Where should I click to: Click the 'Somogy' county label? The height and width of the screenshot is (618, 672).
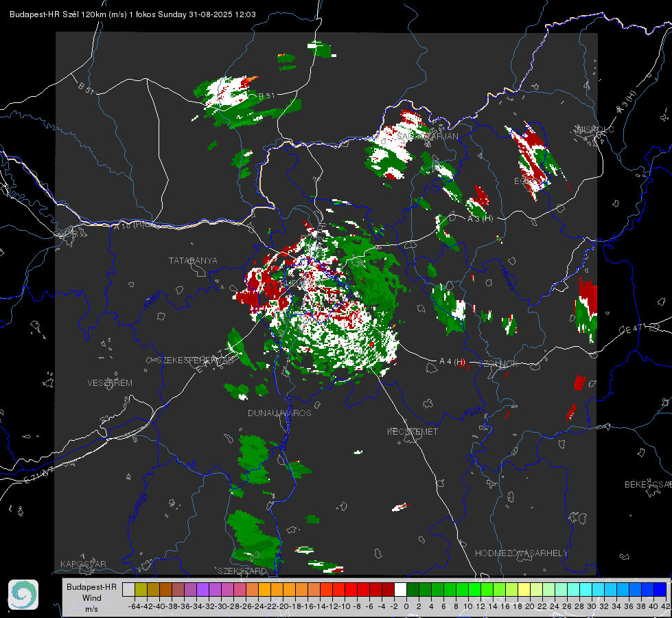coord(138,507)
